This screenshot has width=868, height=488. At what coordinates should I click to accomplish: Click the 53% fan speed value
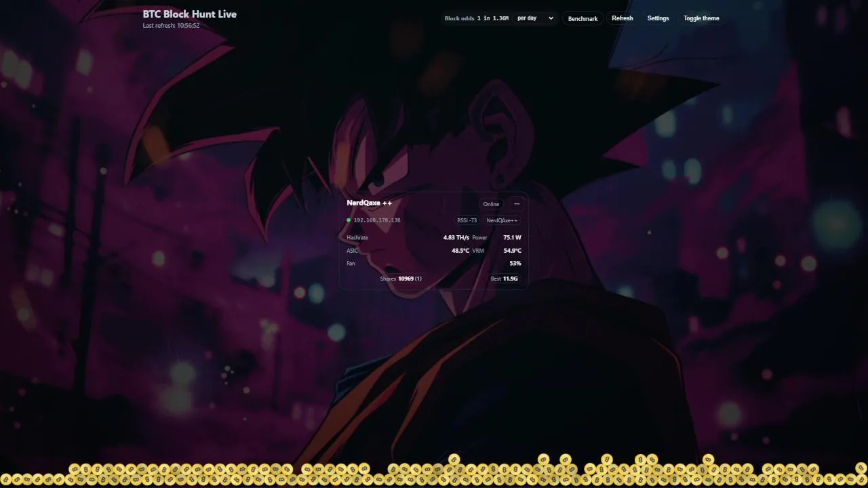pos(515,264)
